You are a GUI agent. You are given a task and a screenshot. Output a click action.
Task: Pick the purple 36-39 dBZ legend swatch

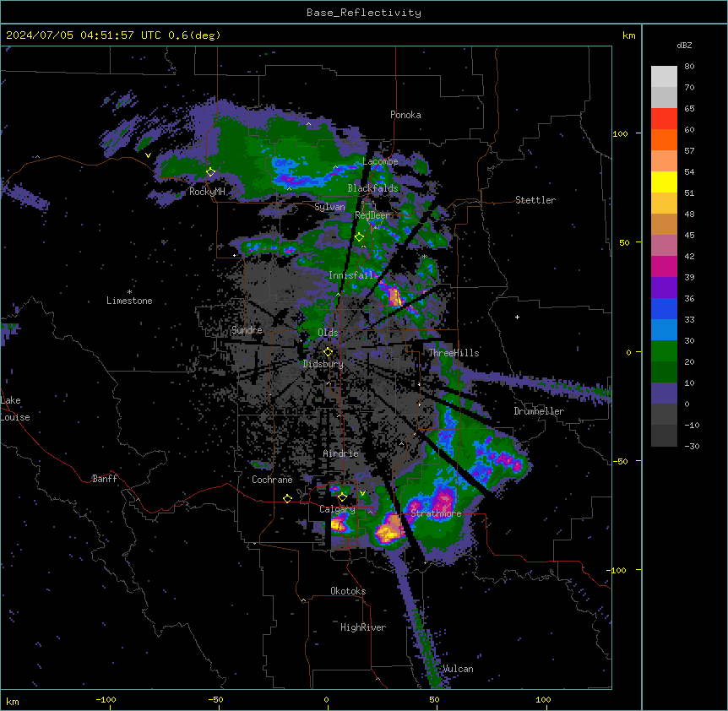pyautogui.click(x=664, y=288)
